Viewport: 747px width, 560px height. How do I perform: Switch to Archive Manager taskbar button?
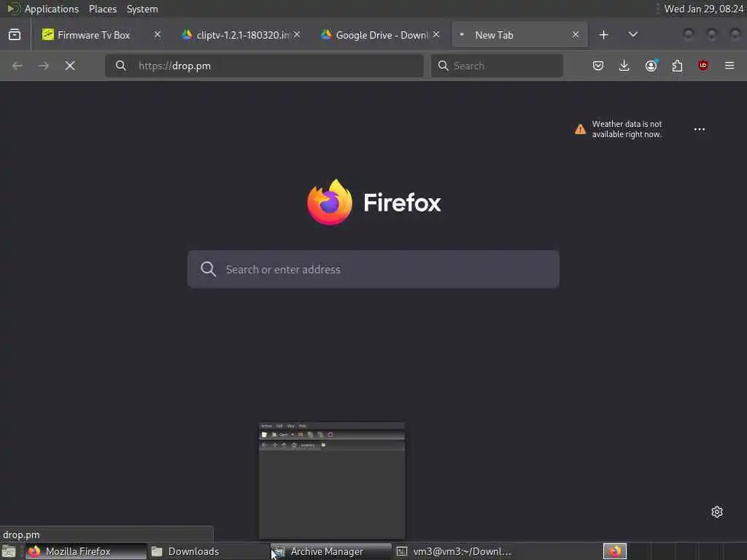(x=331, y=551)
